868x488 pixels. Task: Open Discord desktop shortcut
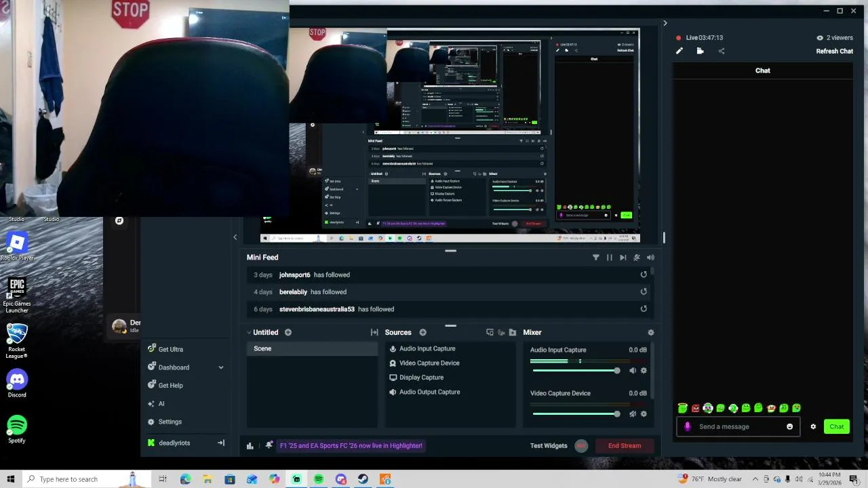pyautogui.click(x=17, y=384)
